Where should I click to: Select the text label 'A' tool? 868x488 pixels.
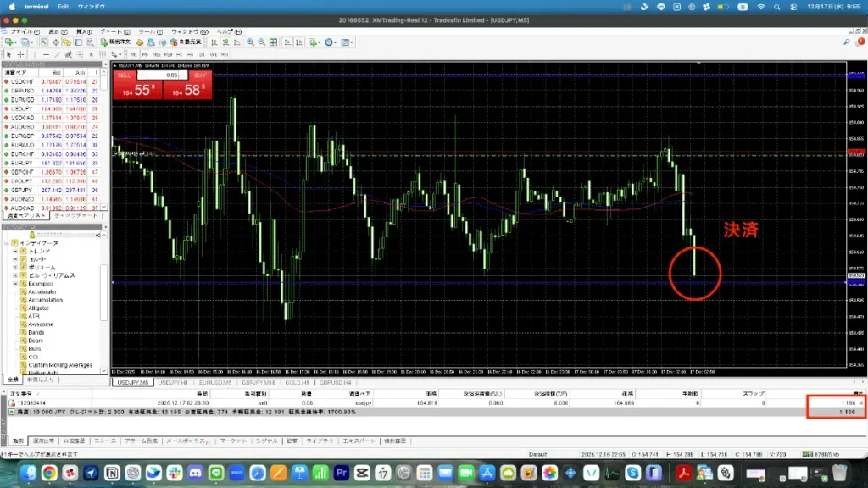point(91,54)
